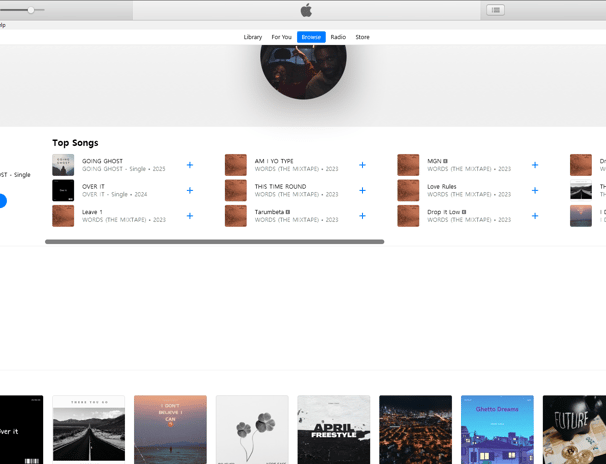Open Love Rules artwork thumbnail
606x464 pixels.
tap(408, 190)
